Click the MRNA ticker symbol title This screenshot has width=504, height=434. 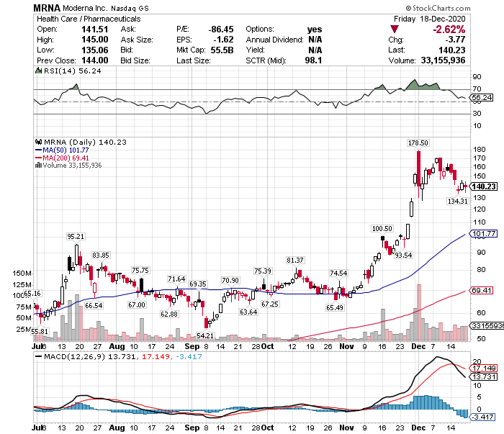[x=47, y=8]
